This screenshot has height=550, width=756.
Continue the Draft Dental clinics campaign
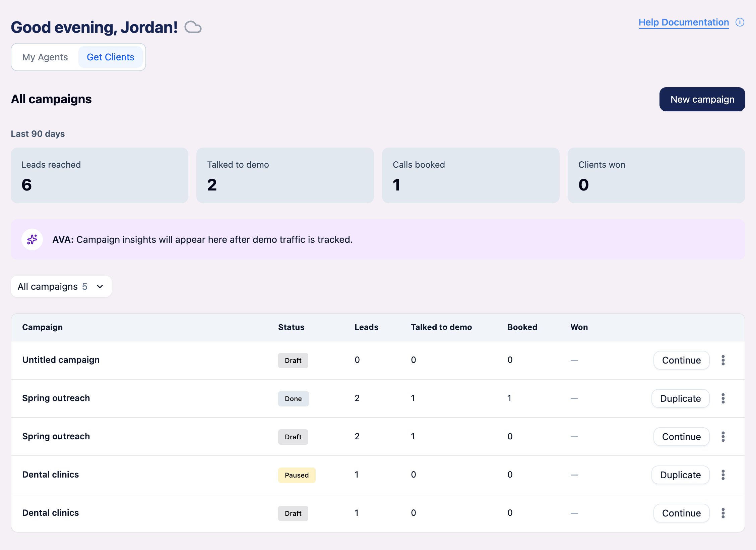pos(682,513)
